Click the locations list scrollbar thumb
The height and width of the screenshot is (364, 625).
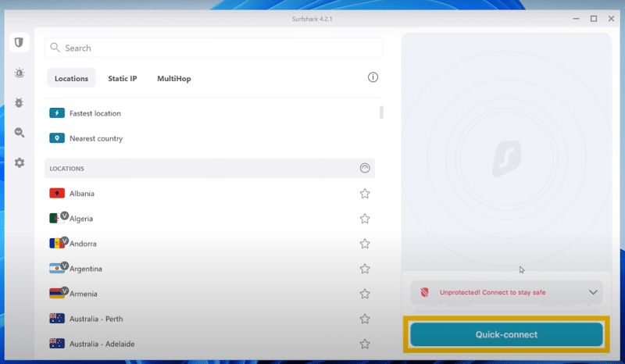[x=381, y=112]
